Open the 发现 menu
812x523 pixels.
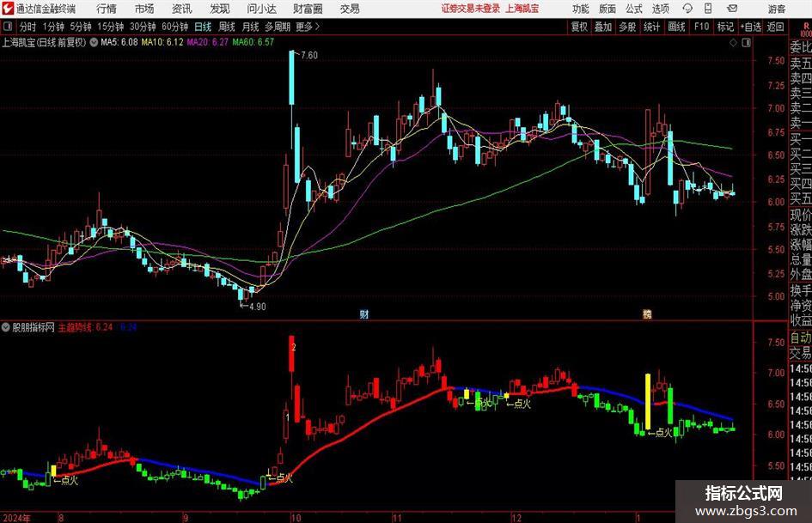click(x=220, y=9)
